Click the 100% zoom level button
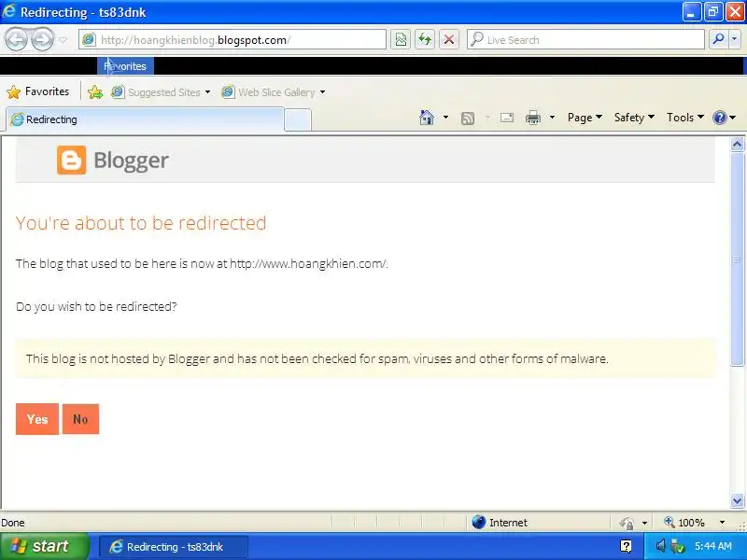 [684, 523]
